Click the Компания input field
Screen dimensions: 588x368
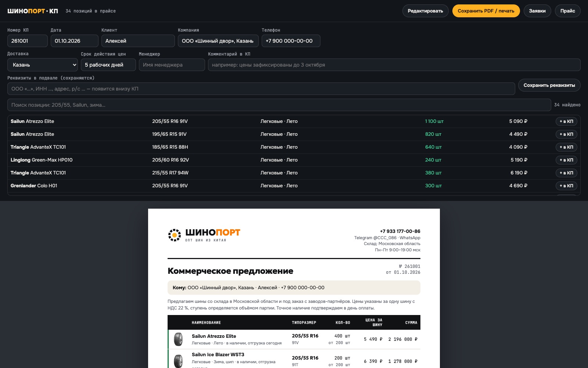218,41
